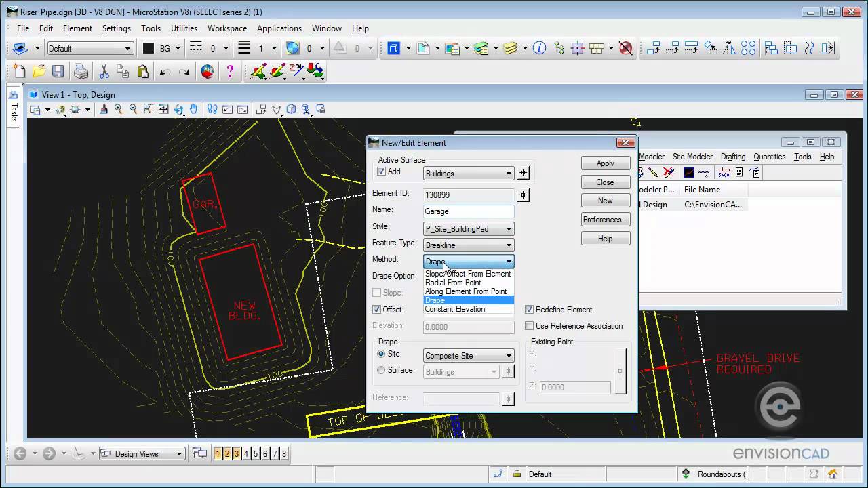
Task: Click the Help button in New/Edit Element
Action: coord(605,239)
